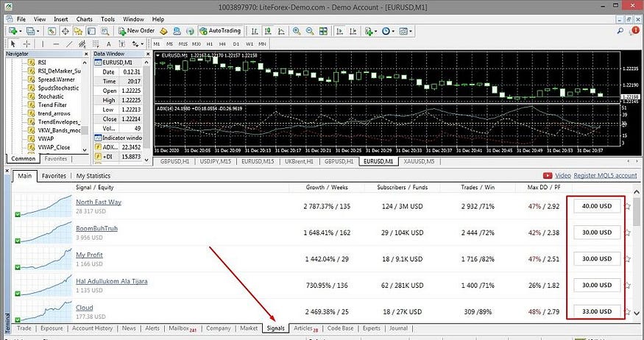Toggle the Navigator panel star-folder icon
The width and height of the screenshot is (644, 340).
(x=78, y=31)
